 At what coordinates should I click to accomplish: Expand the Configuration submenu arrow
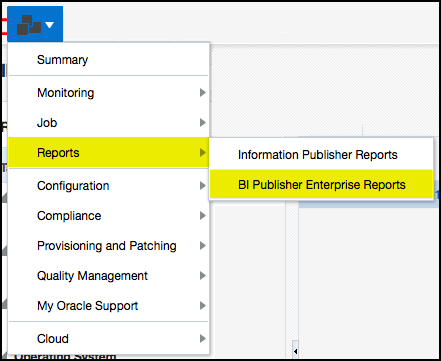(202, 186)
